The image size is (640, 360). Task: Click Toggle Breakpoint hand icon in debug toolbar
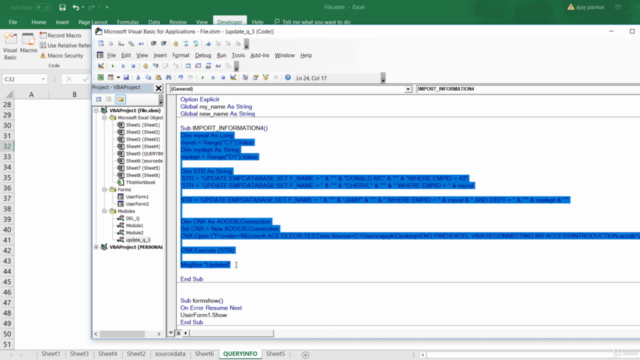(145, 66)
